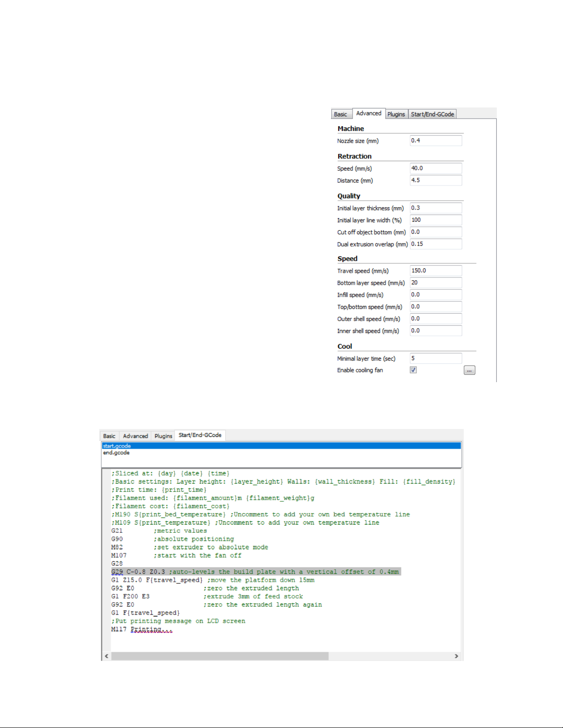Switch to Plugins tab above the gcode editor

pos(164,436)
